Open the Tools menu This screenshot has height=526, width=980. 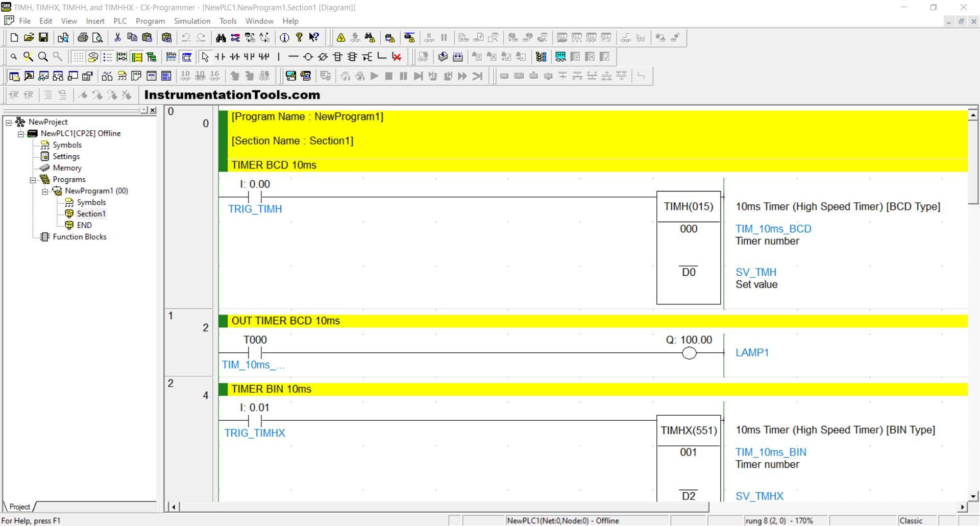228,21
